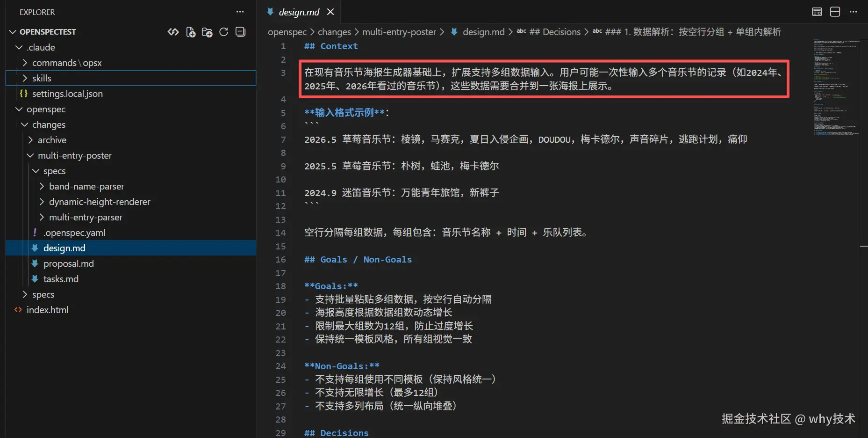Collapse specs folder inside multi-entry-poster
The height and width of the screenshot is (438, 868).
(36, 171)
